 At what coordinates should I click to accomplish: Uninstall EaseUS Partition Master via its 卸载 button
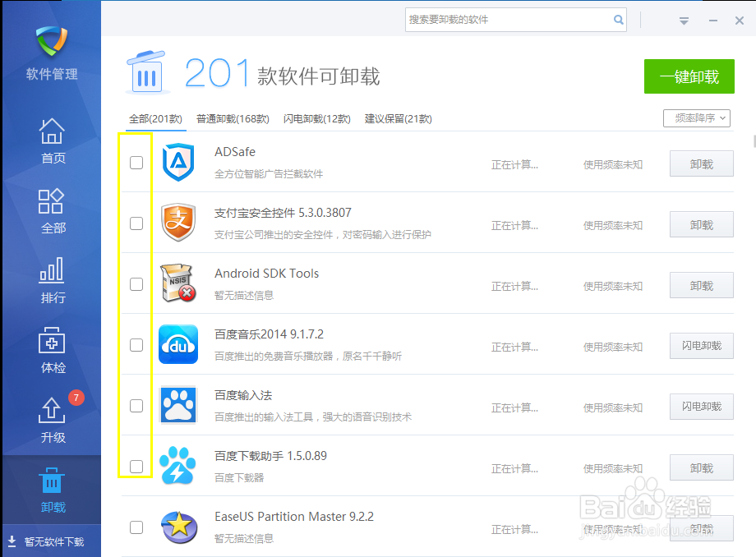pos(701,528)
